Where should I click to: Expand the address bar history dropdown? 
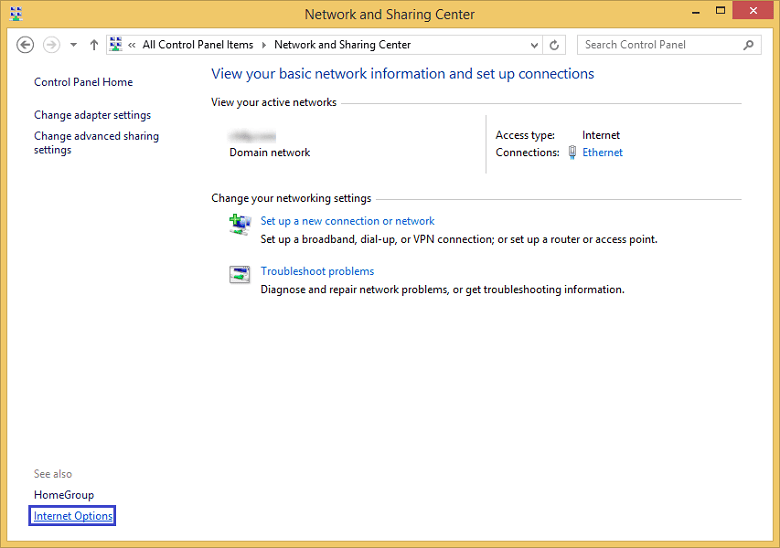coord(534,45)
